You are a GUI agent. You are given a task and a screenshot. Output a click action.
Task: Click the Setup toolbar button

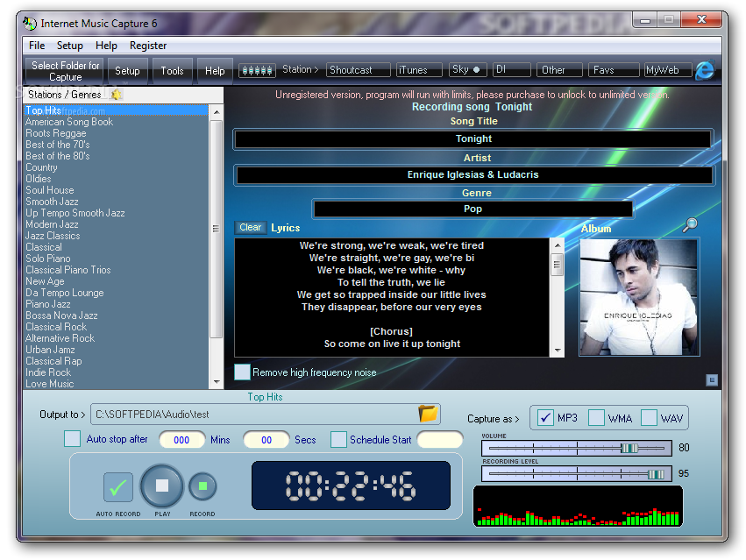coord(127,71)
